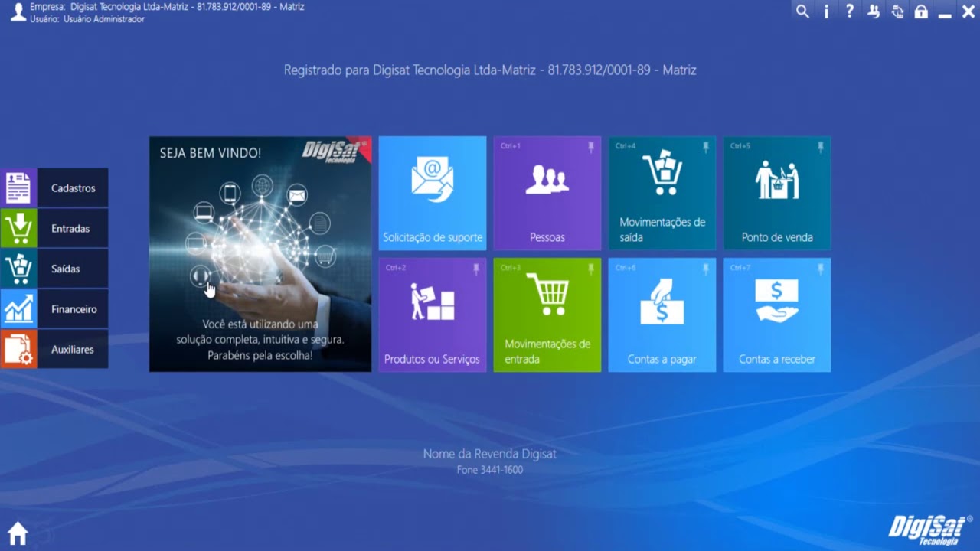
Task: Go to home via the house icon
Action: [18, 533]
